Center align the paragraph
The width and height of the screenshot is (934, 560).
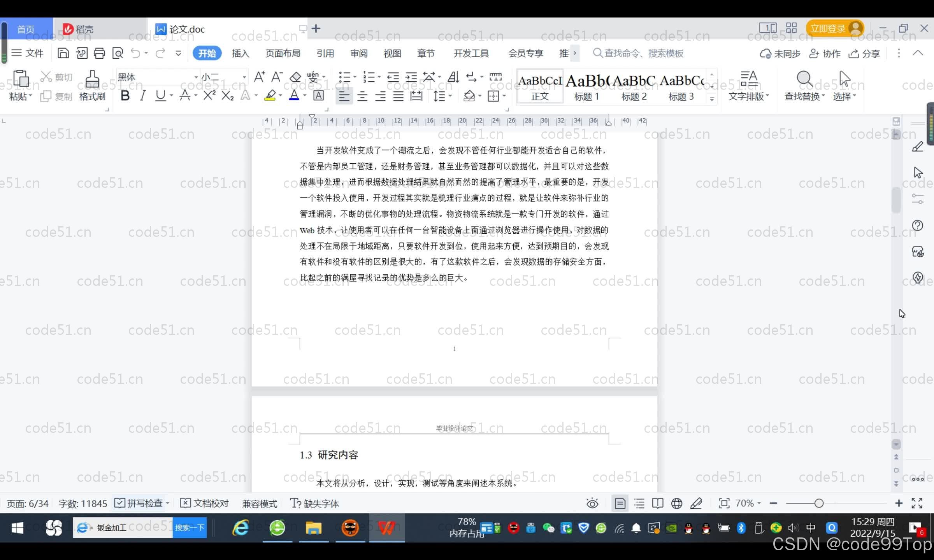pyautogui.click(x=362, y=96)
